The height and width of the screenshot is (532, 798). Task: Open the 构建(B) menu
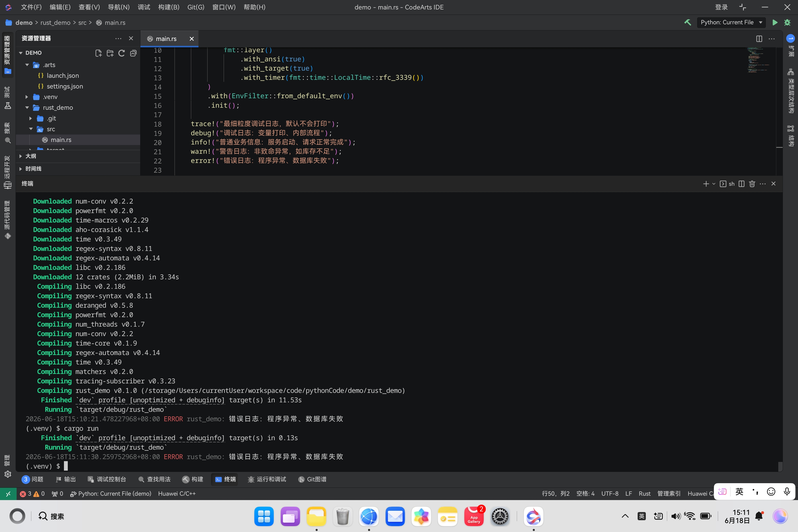click(x=169, y=7)
